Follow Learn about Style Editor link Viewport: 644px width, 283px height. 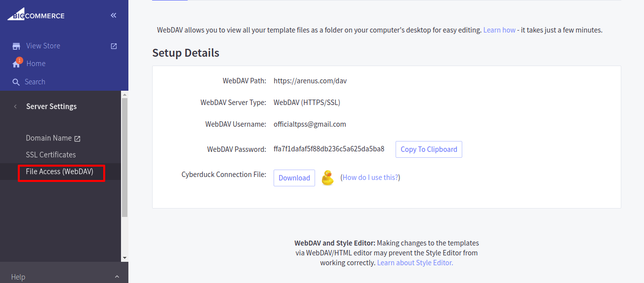tap(415, 263)
